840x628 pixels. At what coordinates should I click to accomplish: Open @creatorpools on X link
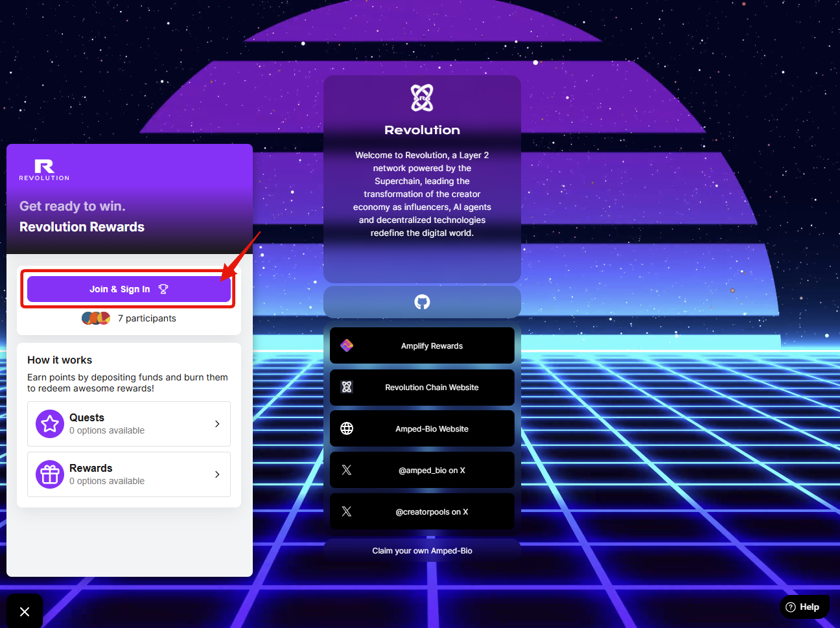pos(422,511)
